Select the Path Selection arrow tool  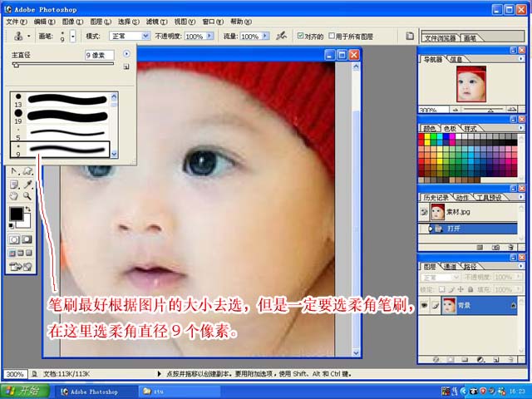point(14,171)
